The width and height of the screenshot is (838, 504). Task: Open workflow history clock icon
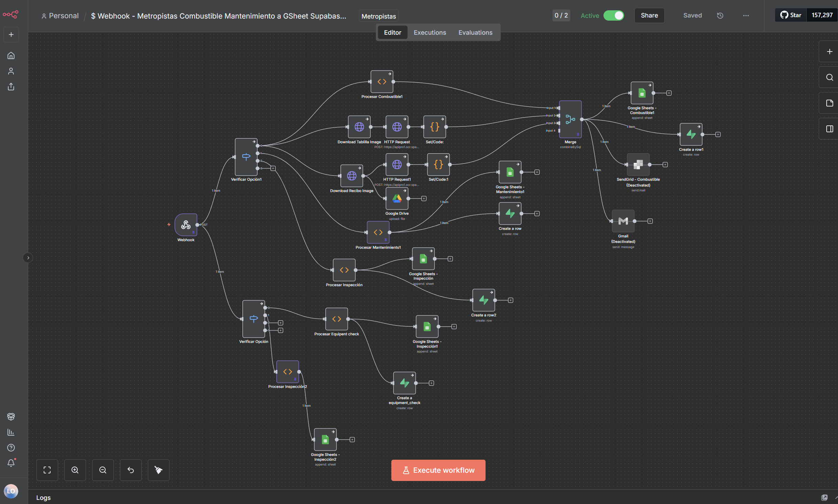pos(720,15)
